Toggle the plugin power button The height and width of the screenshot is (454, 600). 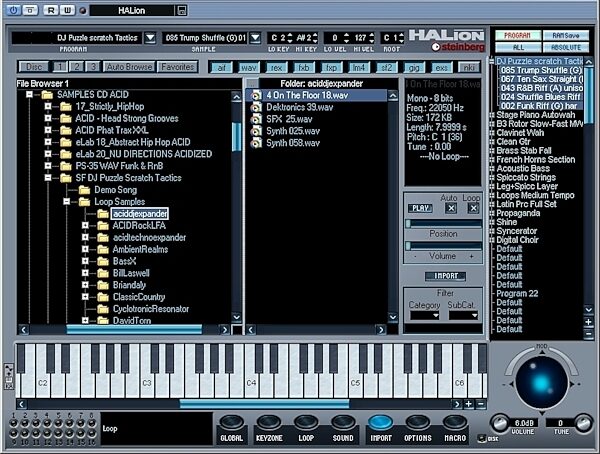13,10
